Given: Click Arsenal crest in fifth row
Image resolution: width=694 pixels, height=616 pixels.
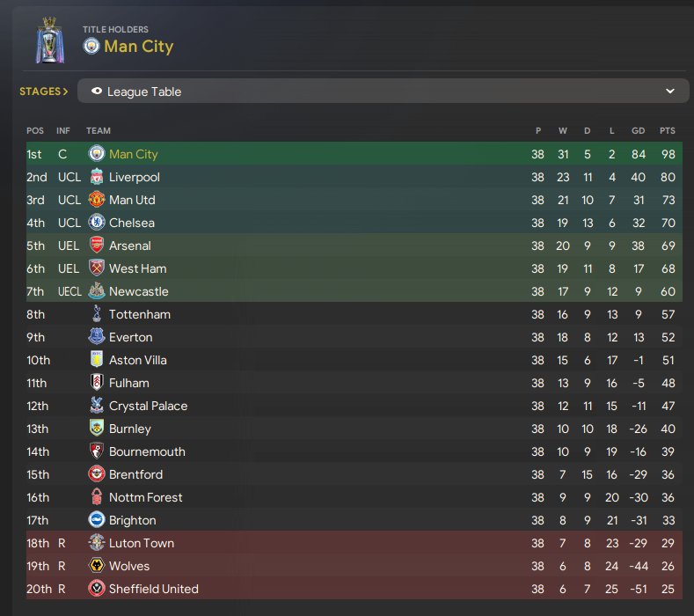Looking at the screenshot, I should coord(97,246).
